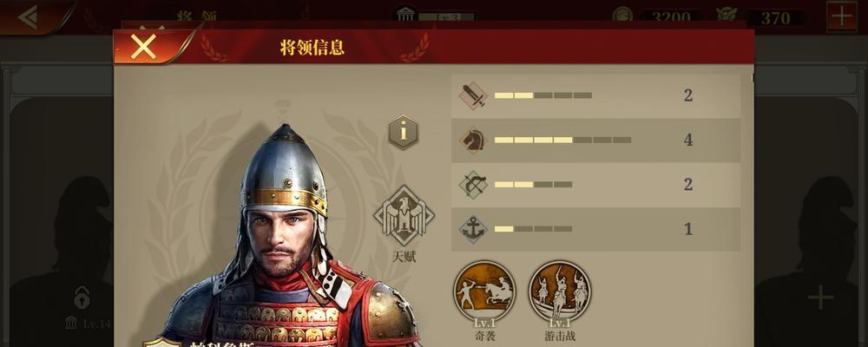Click the navy stat value 1 row
The width and height of the screenshot is (868, 347).
click(595, 229)
